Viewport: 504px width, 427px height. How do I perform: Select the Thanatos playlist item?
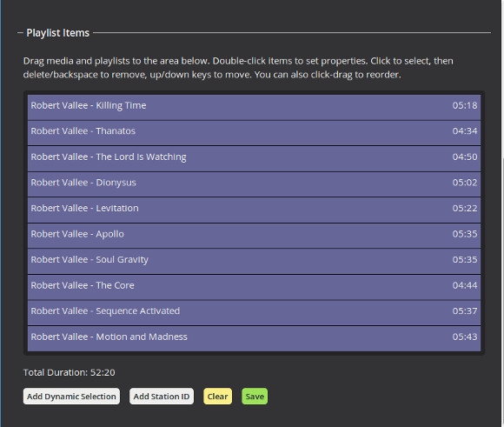point(254,133)
